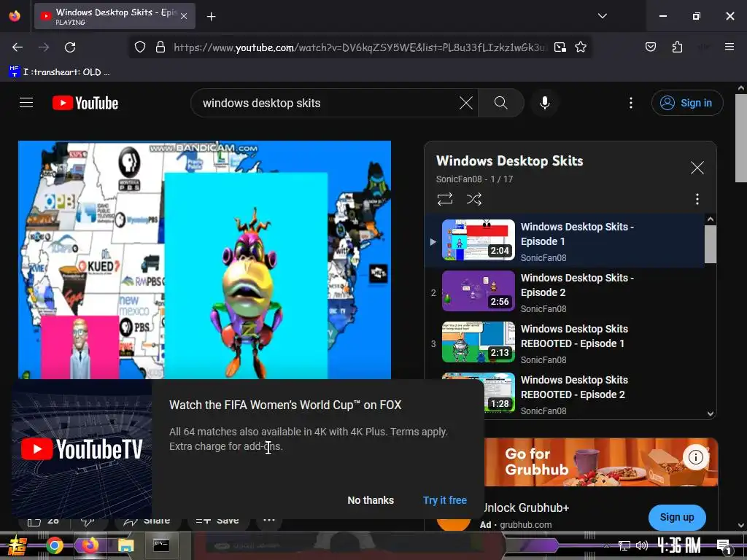Viewport: 747px width, 560px height.
Task: Open Command Prompt from taskbar
Action: point(161,545)
